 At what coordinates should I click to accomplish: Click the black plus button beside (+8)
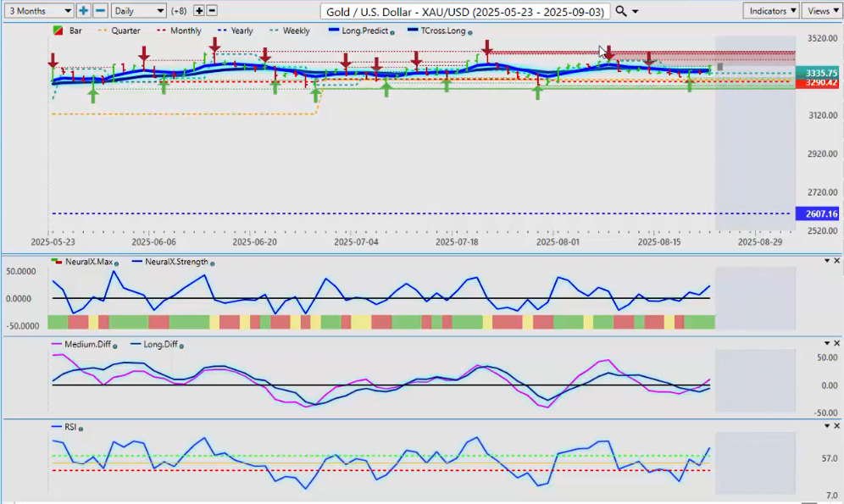[199, 11]
